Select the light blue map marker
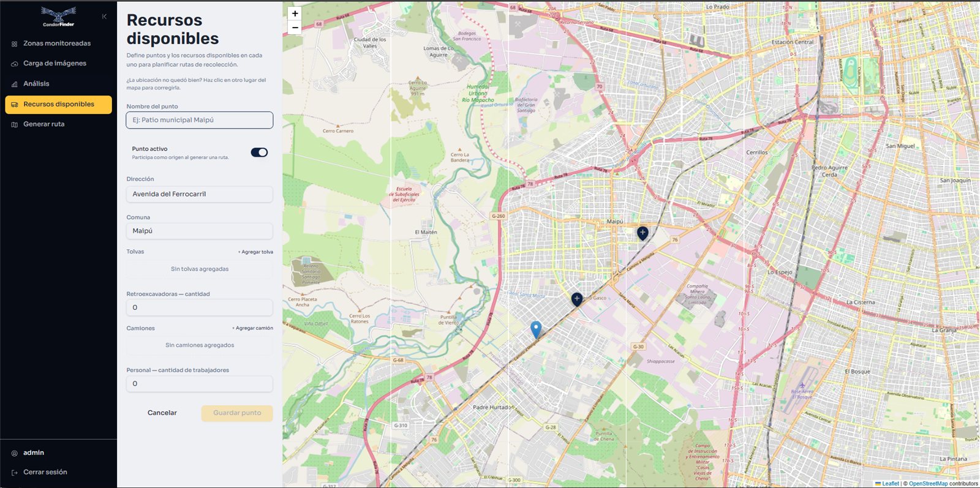980x488 pixels. [536, 329]
